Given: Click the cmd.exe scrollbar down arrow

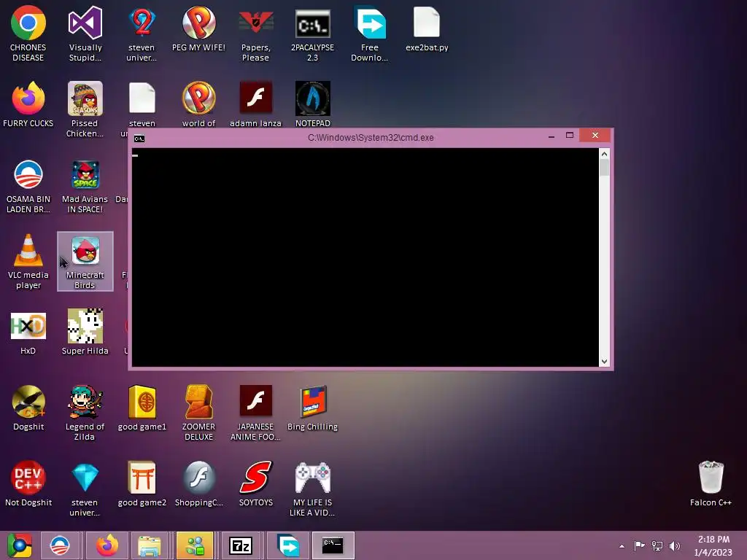Looking at the screenshot, I should coord(604,362).
